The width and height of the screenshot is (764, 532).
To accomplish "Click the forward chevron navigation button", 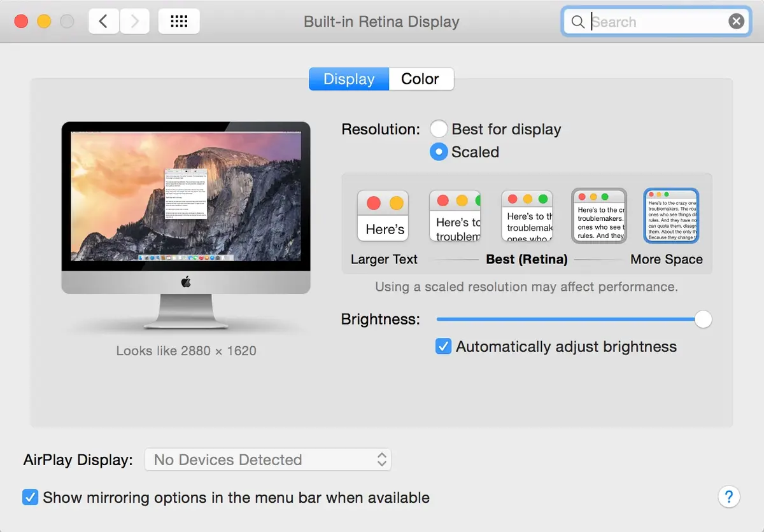I will [134, 22].
